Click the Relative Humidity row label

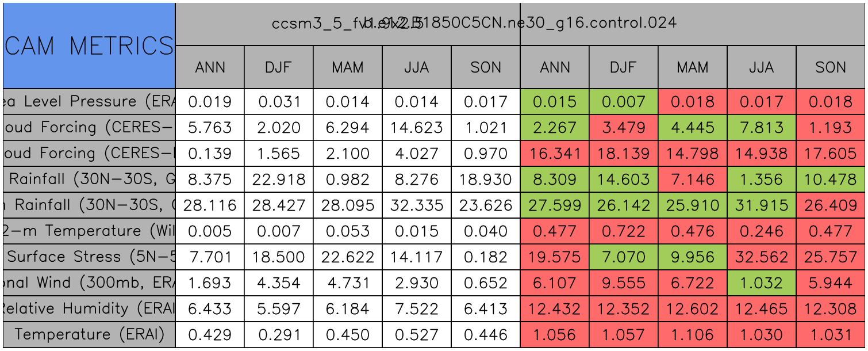89,308
